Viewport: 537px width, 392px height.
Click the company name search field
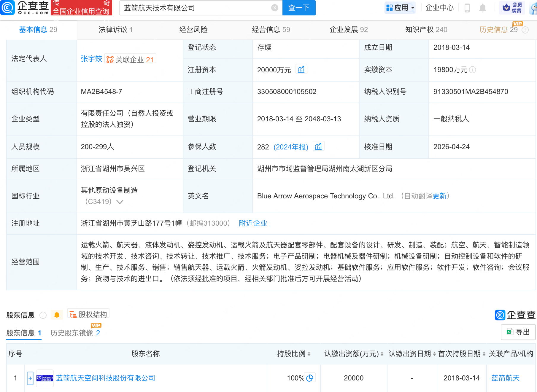196,8
